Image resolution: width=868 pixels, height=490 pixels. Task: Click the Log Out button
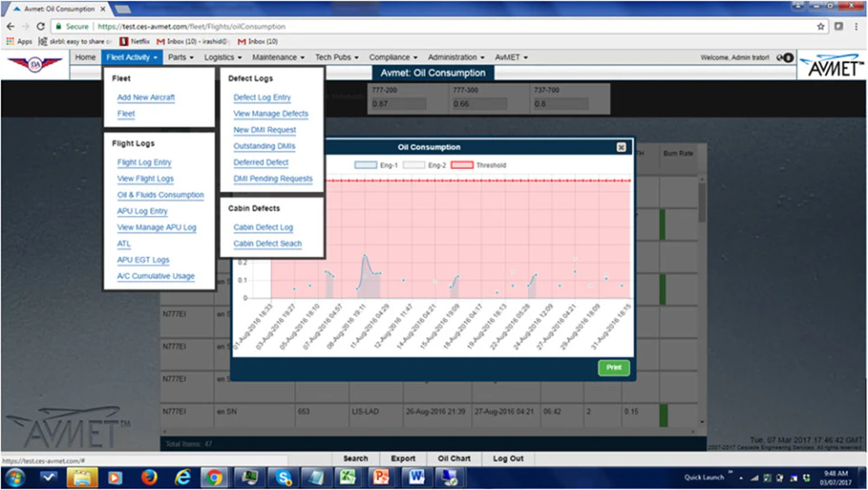508,458
